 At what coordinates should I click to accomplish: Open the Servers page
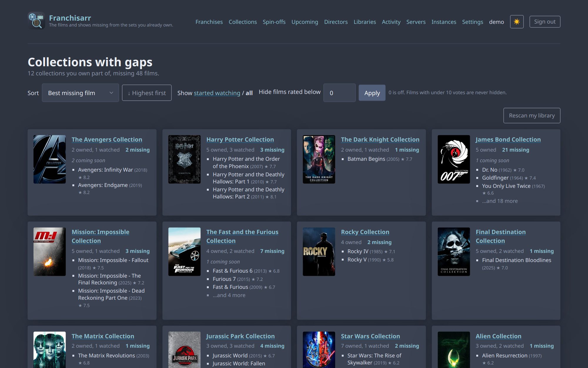click(x=416, y=22)
